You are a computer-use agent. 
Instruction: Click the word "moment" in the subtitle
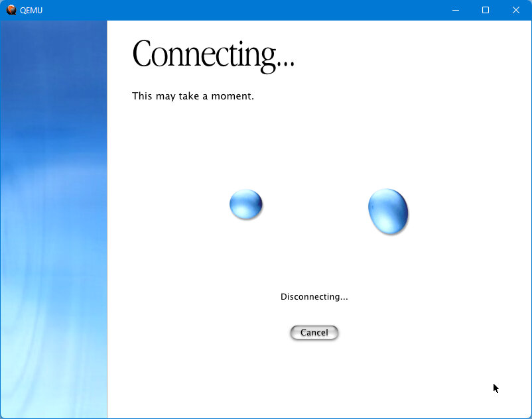pos(232,96)
